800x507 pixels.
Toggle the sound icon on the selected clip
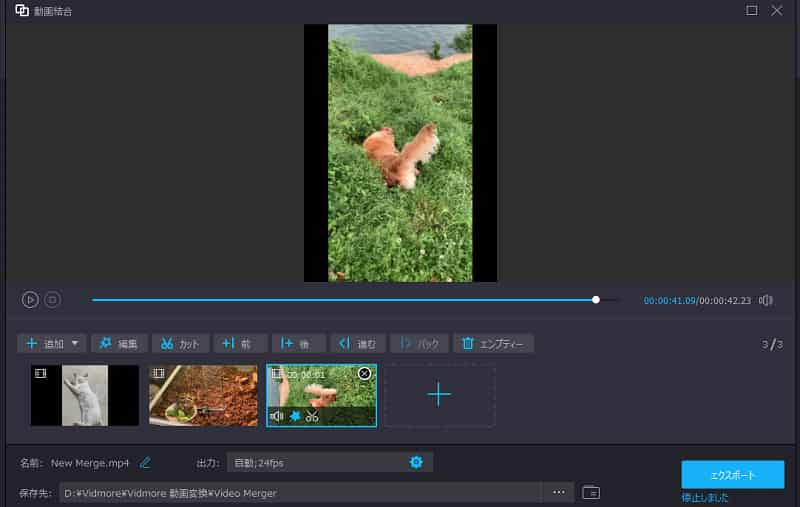pyautogui.click(x=278, y=416)
